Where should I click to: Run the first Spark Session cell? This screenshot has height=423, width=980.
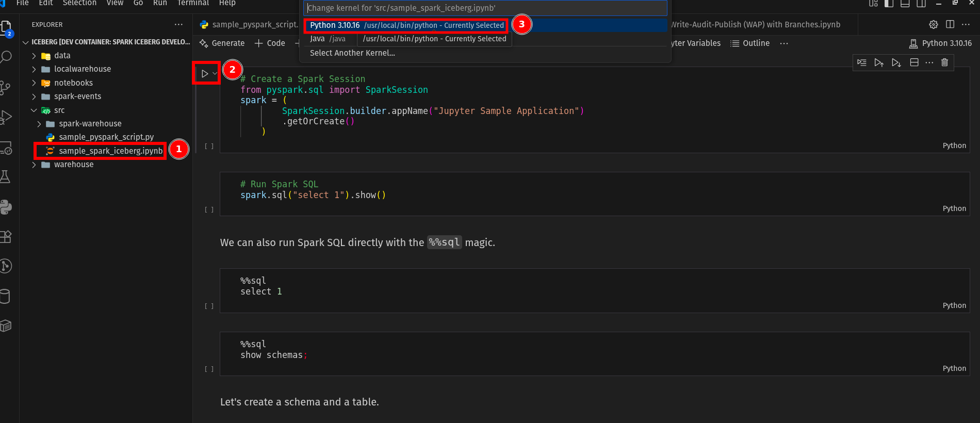205,74
